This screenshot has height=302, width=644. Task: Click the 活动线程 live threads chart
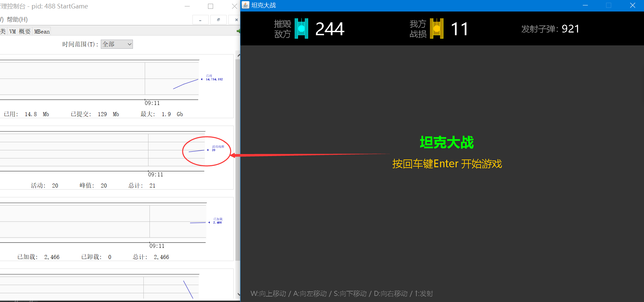click(x=102, y=150)
